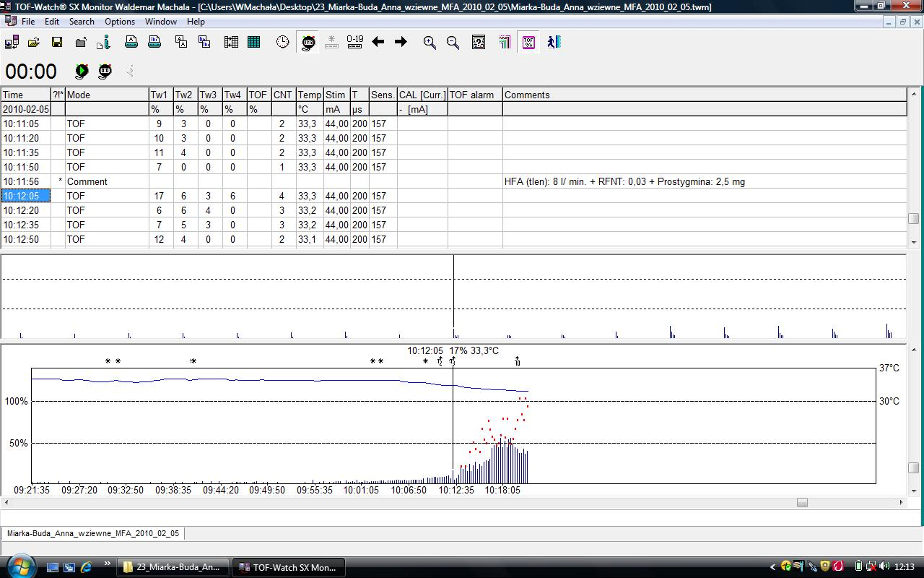Click the system tray clock 12:13

(x=905, y=567)
